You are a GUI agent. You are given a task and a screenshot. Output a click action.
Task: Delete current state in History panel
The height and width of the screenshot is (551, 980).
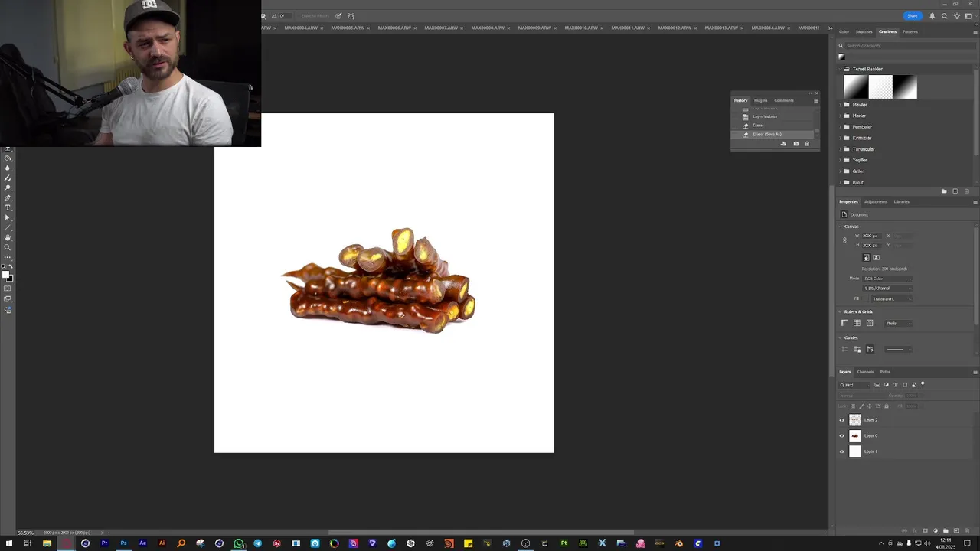(x=807, y=144)
